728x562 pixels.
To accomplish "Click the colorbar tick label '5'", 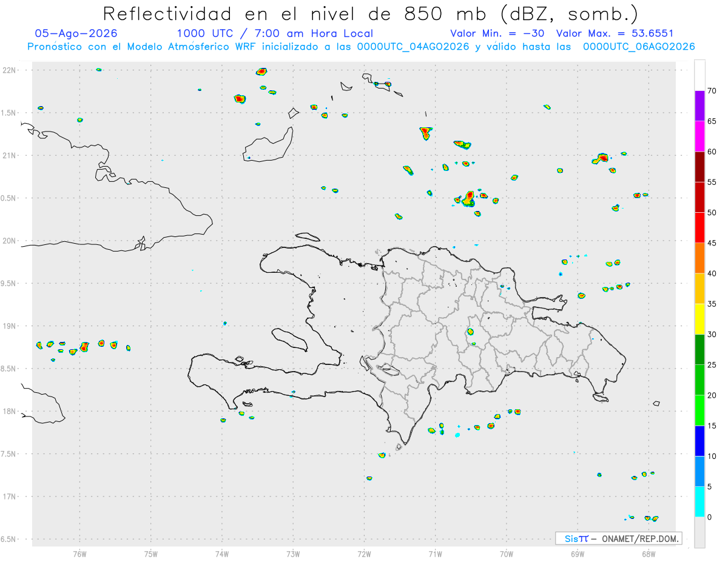I will pyautogui.click(x=710, y=487).
